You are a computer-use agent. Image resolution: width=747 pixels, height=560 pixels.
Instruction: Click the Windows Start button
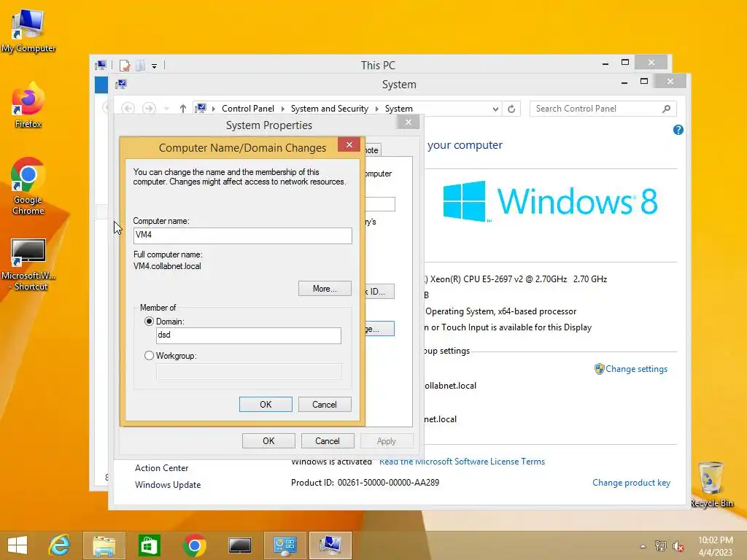18,545
